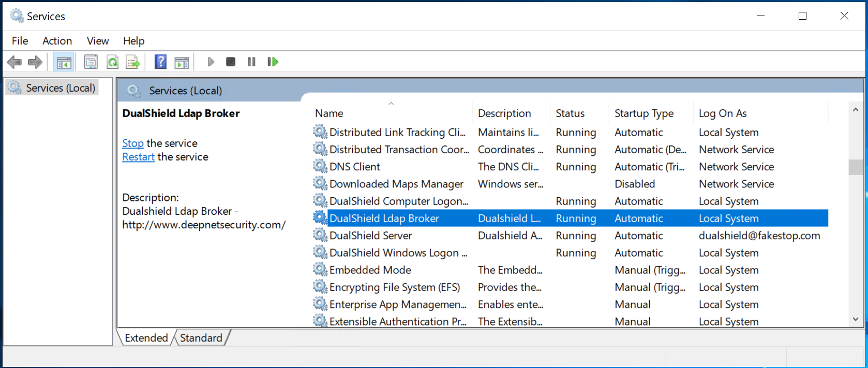This screenshot has width=868, height=368.
Task: Click the Refresh toolbar icon
Action: pyautogui.click(x=112, y=62)
